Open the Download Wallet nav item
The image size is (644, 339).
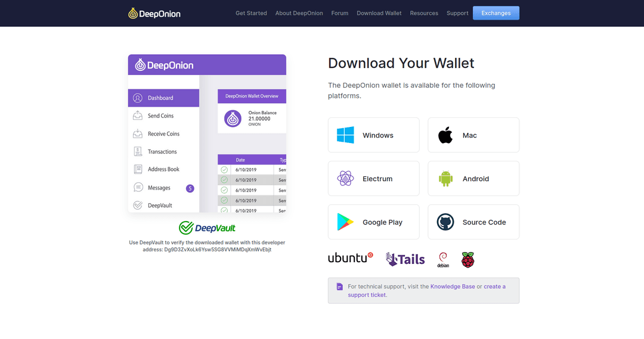tap(379, 13)
